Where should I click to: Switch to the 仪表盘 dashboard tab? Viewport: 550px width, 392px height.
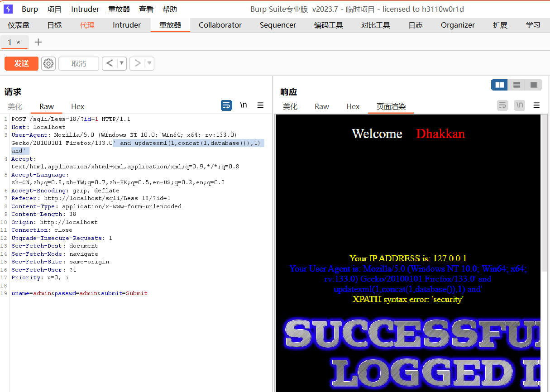19,25
